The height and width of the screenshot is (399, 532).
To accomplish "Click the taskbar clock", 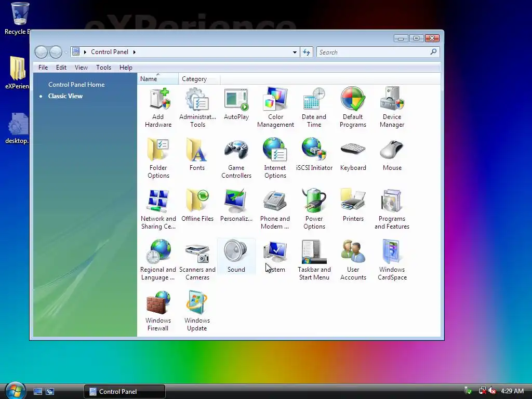I will tap(512, 391).
